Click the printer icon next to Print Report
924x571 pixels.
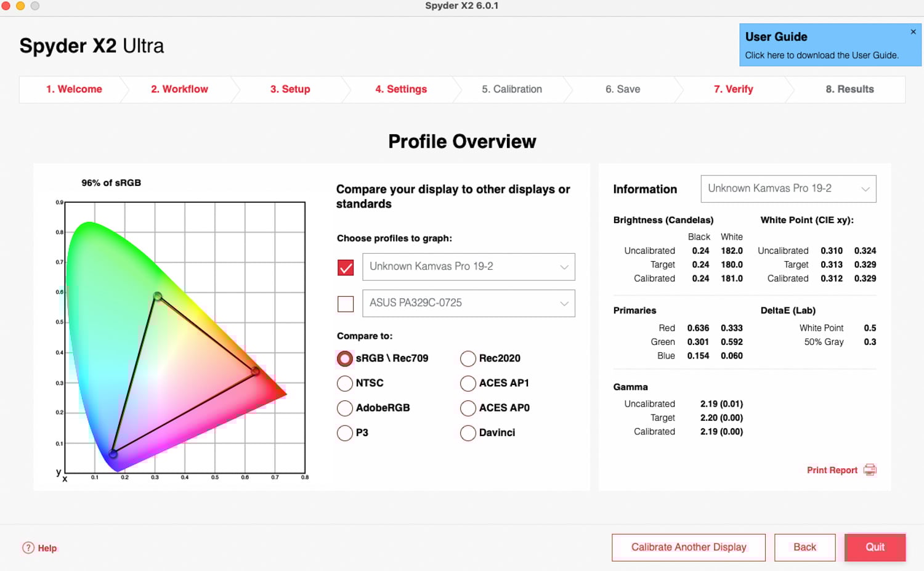[870, 470]
